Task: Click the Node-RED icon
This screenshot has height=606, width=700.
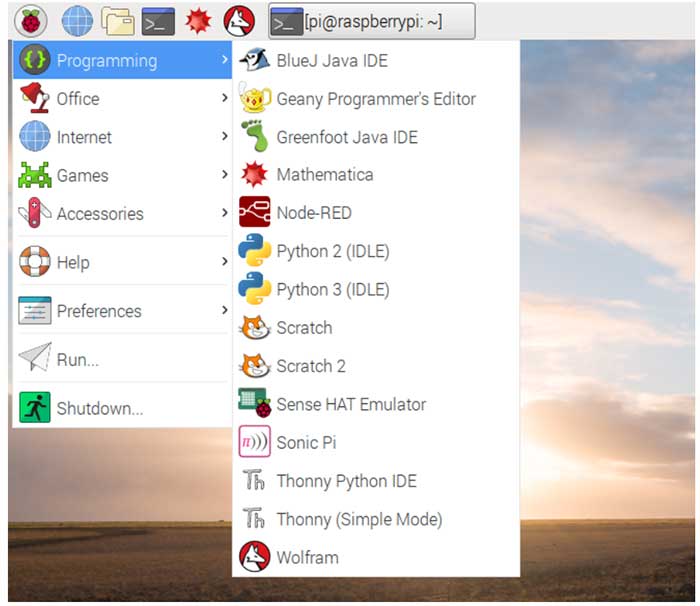Action: point(255,212)
